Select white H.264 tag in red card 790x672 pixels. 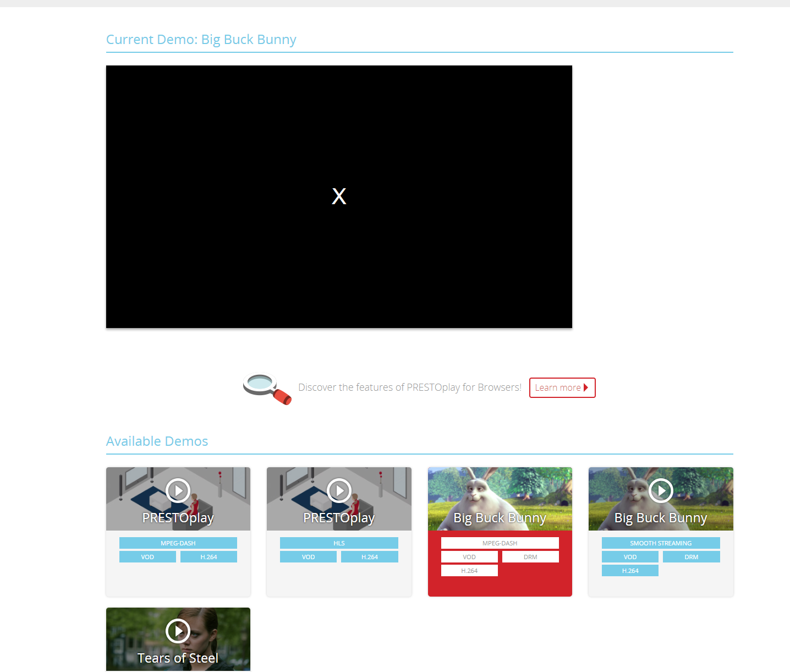click(469, 571)
